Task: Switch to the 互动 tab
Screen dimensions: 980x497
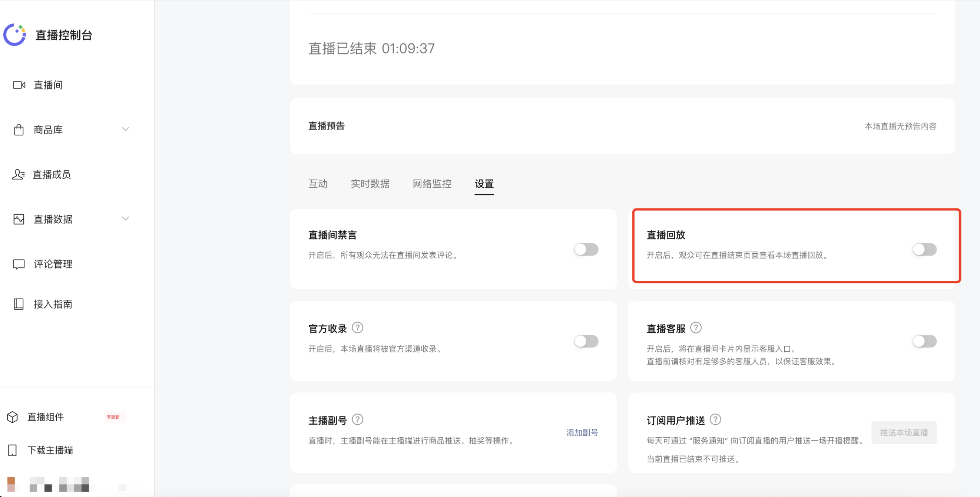Action: click(318, 184)
